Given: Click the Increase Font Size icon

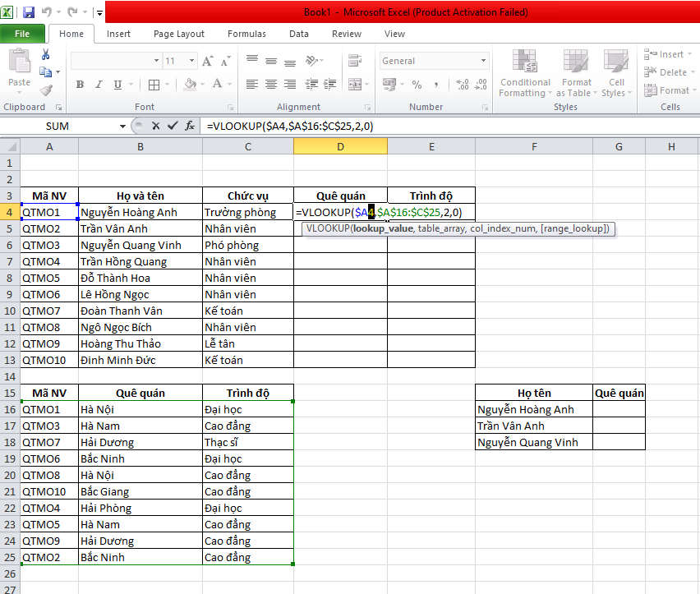Looking at the screenshot, I should [208, 61].
